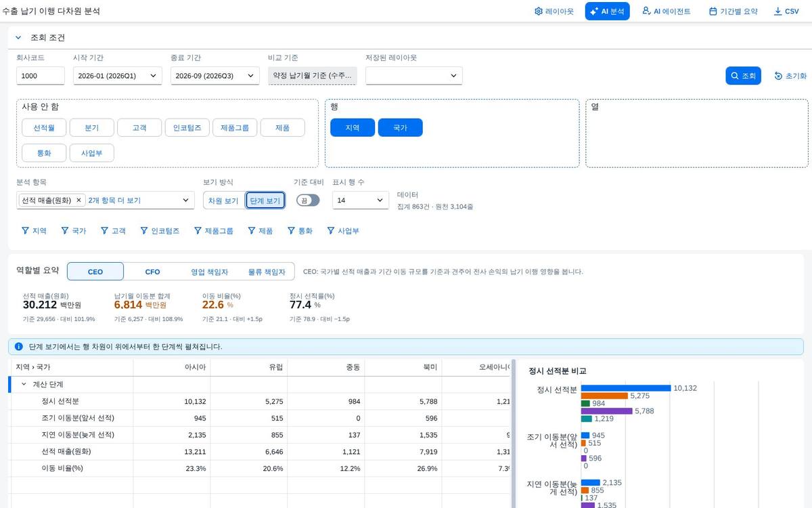Click the empty 열 drop zone
812x508 pixels.
696,133
